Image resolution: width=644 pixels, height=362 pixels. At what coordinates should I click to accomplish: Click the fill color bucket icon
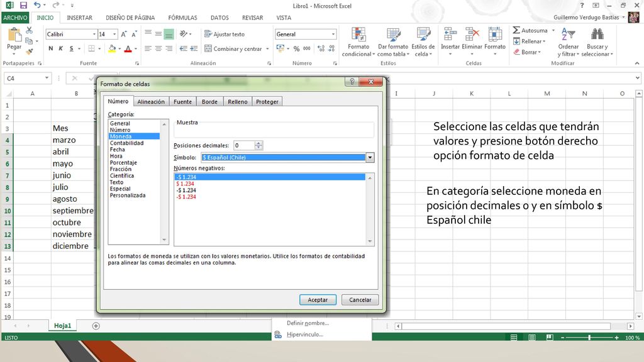click(112, 48)
